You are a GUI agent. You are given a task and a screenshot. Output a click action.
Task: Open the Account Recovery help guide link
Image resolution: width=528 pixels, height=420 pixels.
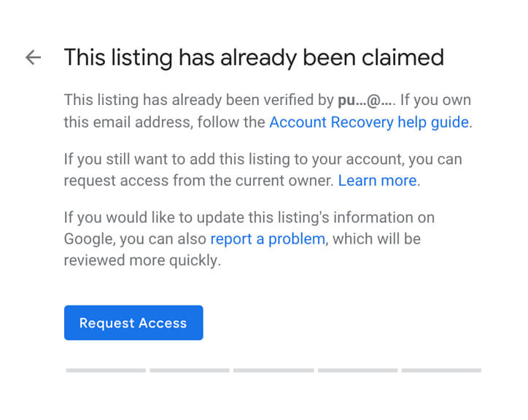tap(369, 122)
